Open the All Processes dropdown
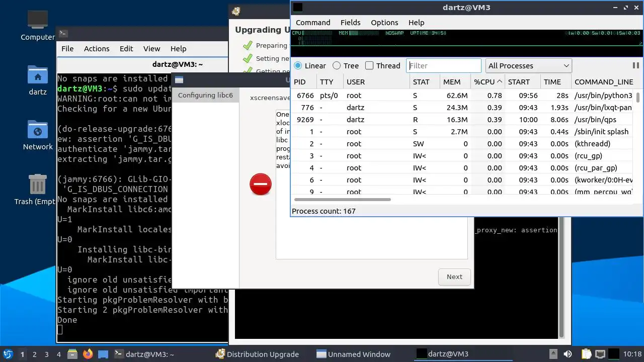 [528, 66]
